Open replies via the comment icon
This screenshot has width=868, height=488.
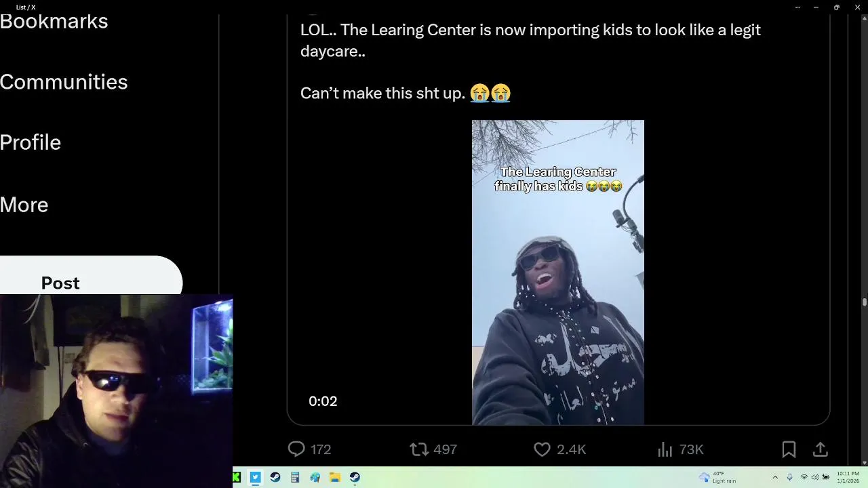(x=296, y=449)
